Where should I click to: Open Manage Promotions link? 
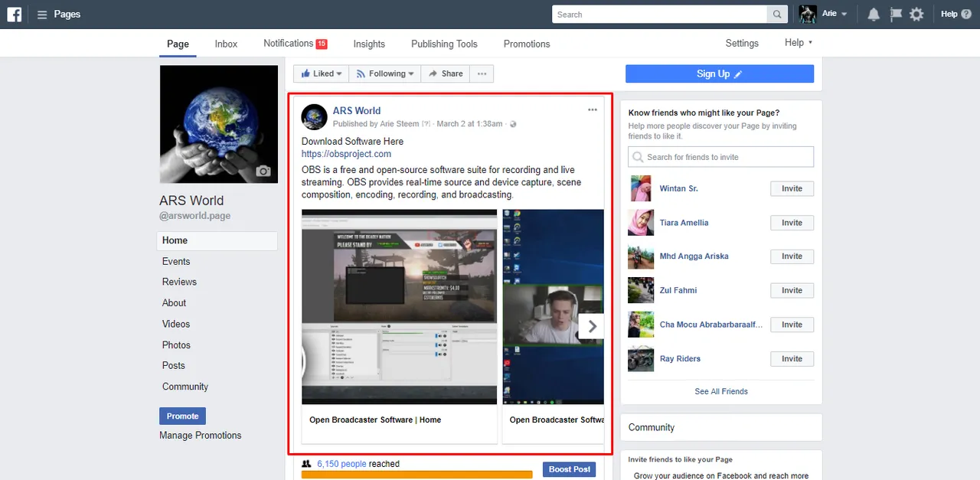point(201,435)
